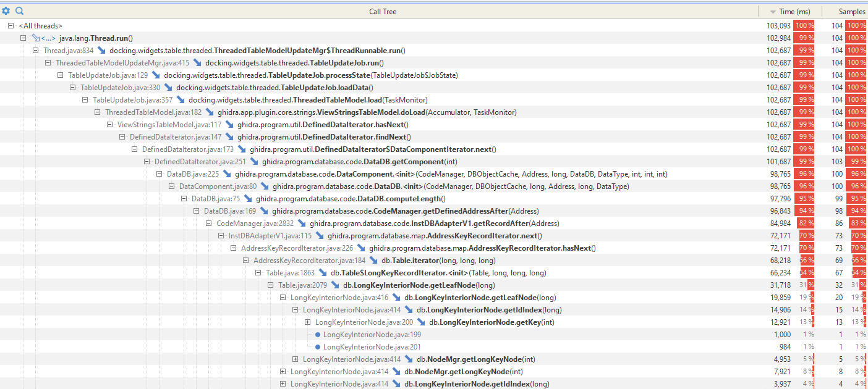868x389 pixels.
Task: Sort by the Time (ms) column header
Action: click(x=789, y=12)
